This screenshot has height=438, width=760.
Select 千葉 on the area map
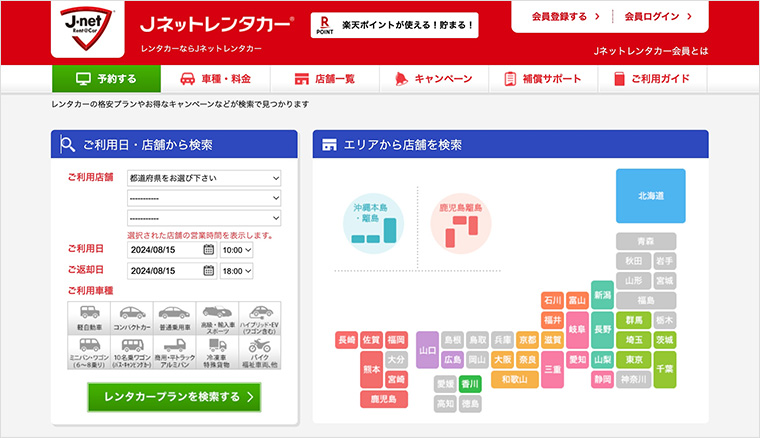665,369
